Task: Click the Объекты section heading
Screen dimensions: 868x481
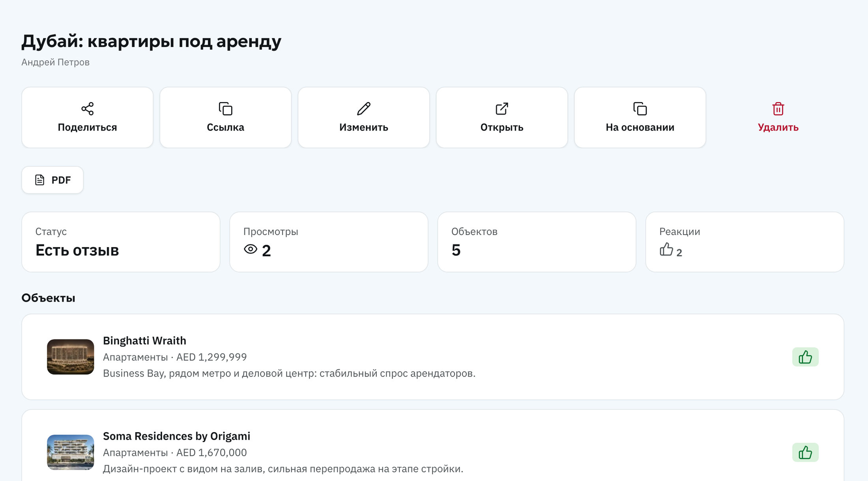Action: click(x=48, y=298)
